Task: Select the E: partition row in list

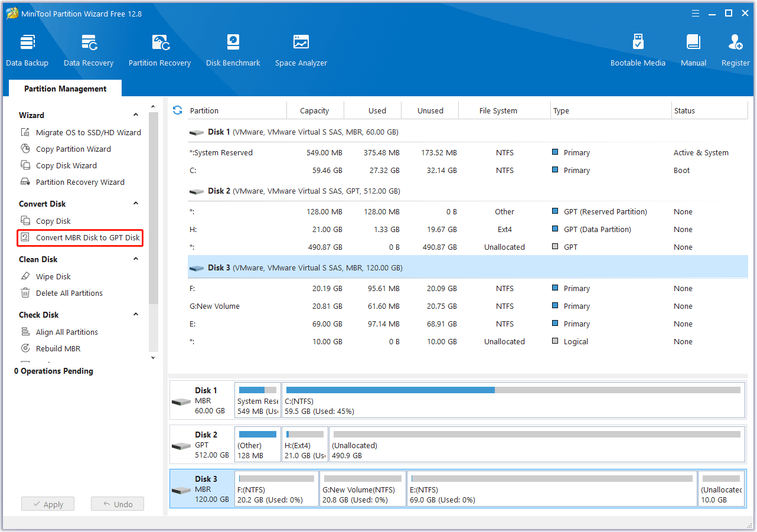Action: click(468, 324)
